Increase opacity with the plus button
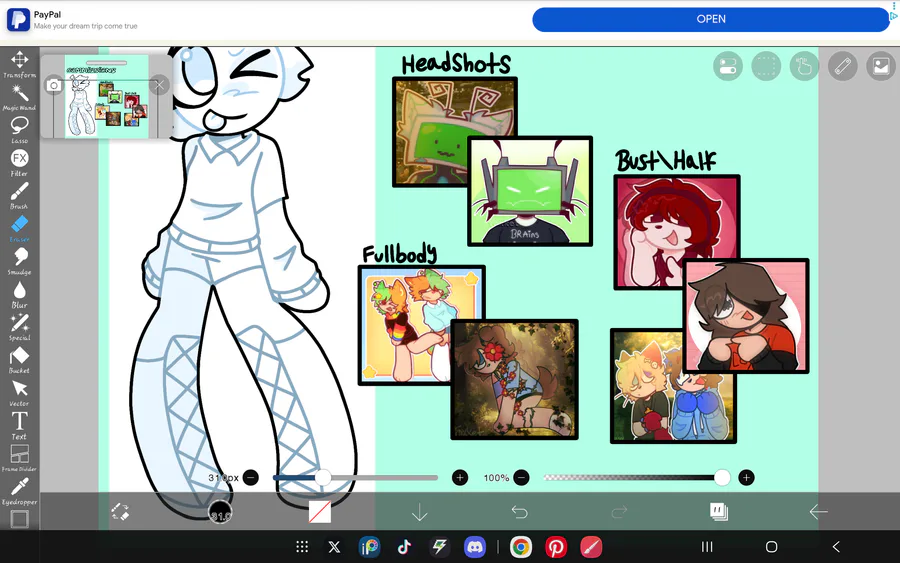This screenshot has height=563, width=900. [746, 477]
